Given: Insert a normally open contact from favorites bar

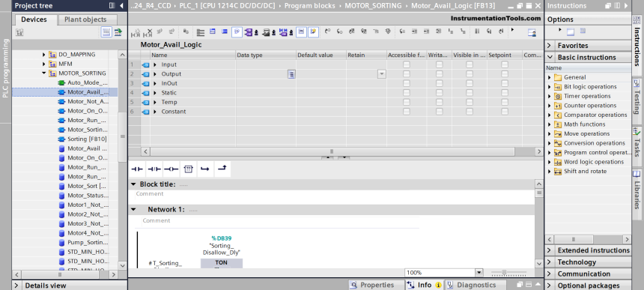Looking at the screenshot, I should tap(137, 169).
